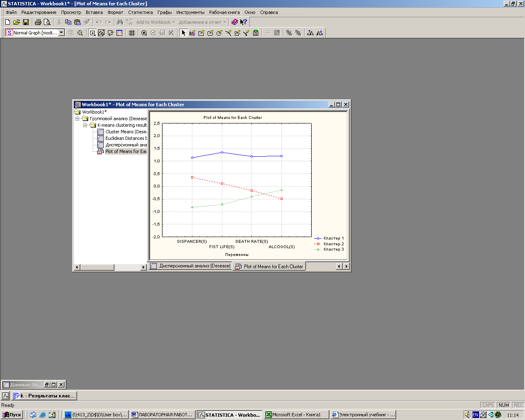The image size is (525, 420).
Task: Click workbook tree horizontal scrollbar right arrow
Action: pos(144,267)
